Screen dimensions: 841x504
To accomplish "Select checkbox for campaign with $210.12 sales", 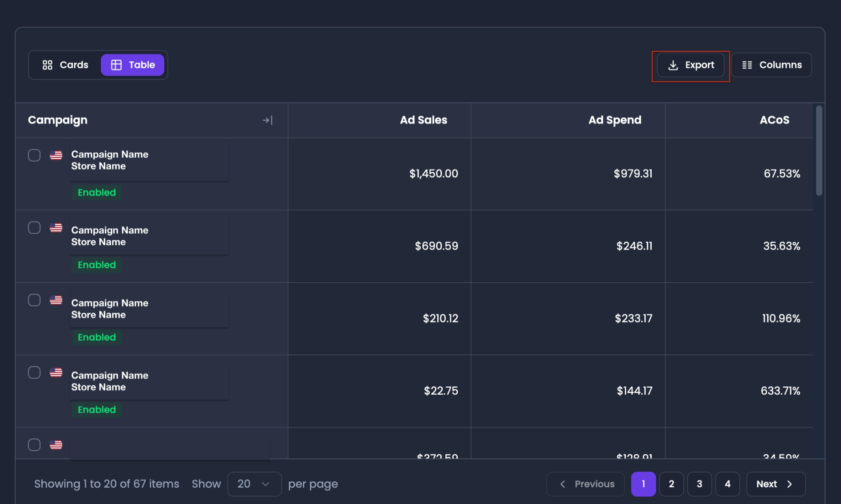I will [x=34, y=300].
